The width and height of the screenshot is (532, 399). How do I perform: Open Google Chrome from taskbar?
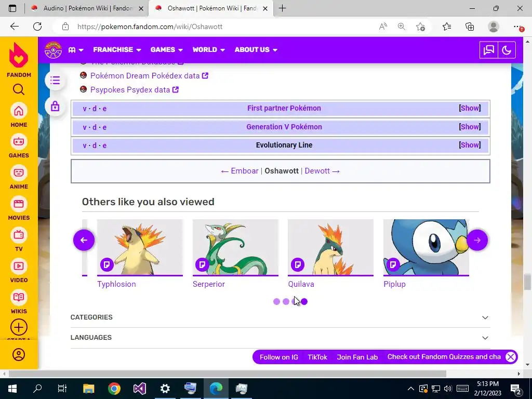click(x=114, y=389)
